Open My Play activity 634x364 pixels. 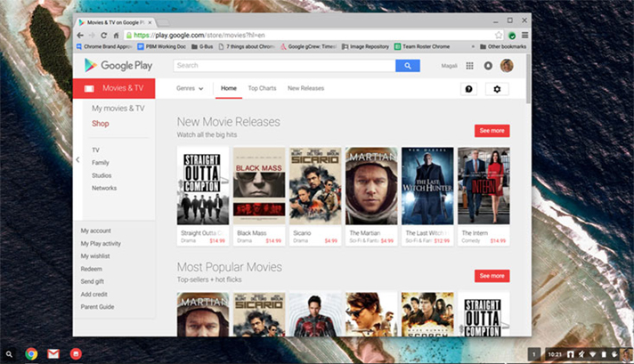[x=101, y=244]
